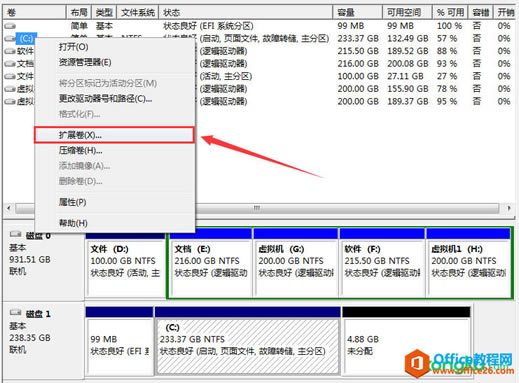Sort by the 可用空间 column header
The width and height of the screenshot is (519, 383).
pyautogui.click(x=407, y=13)
